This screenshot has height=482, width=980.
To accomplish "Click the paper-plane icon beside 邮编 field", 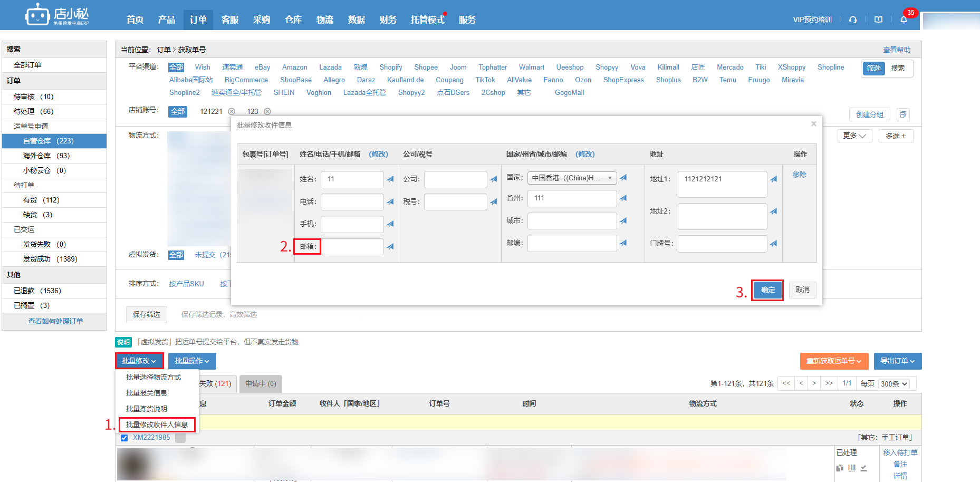I will [x=623, y=243].
